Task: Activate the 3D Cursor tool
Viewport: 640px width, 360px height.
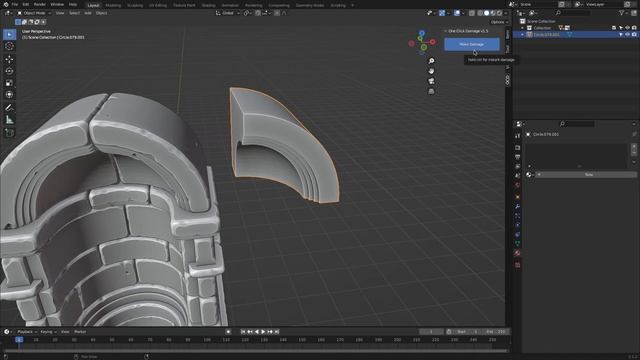Action: click(x=9, y=46)
